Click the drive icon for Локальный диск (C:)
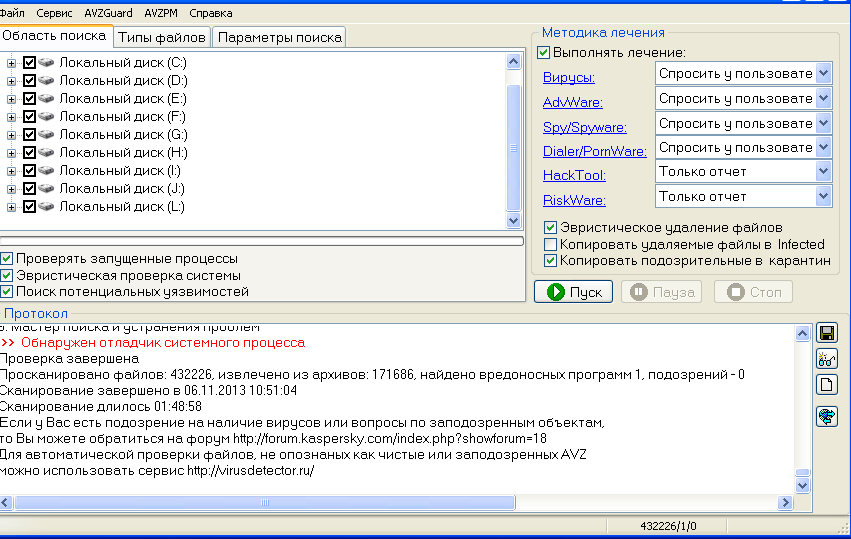Screen dimensions: 851x539 pyautogui.click(x=47, y=63)
